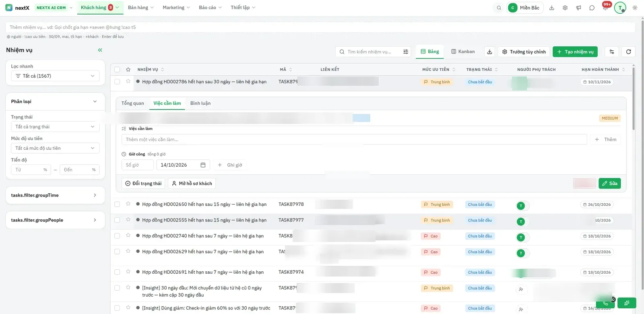Switch to Bình luận tab

200,103
